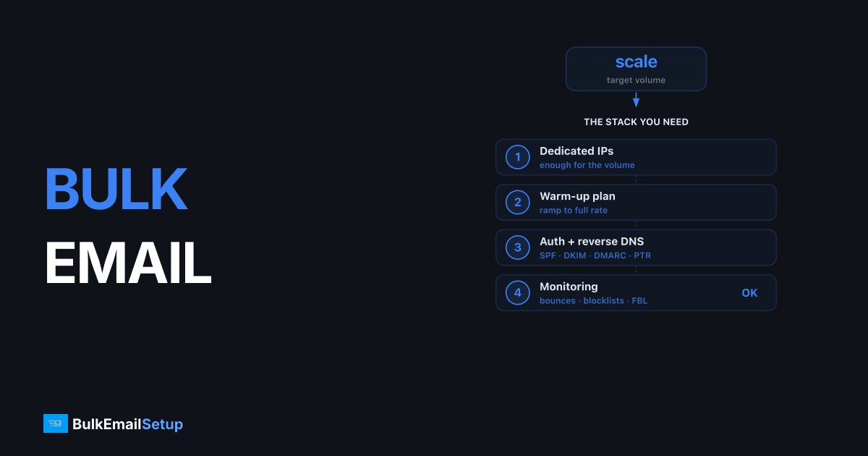This screenshot has width=868, height=456.
Task: Click the bounces · blocklists · FBL subtitle
Action: click(x=593, y=301)
